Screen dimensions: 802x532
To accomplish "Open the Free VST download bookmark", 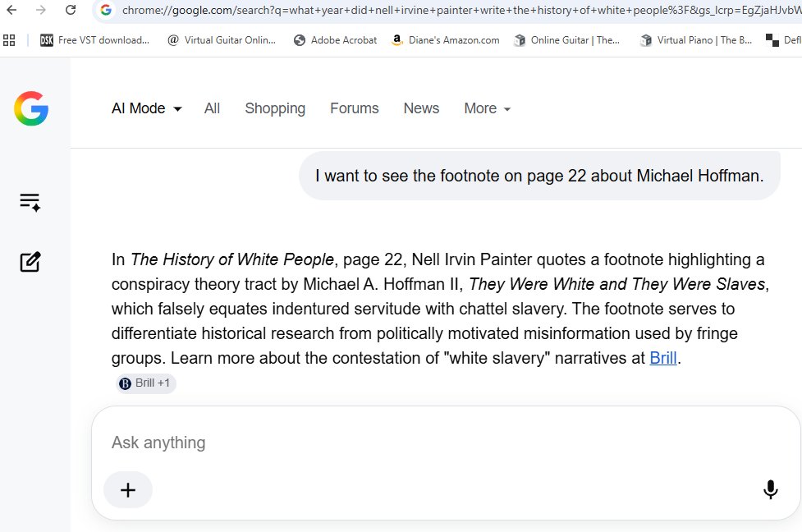I will click(94, 40).
